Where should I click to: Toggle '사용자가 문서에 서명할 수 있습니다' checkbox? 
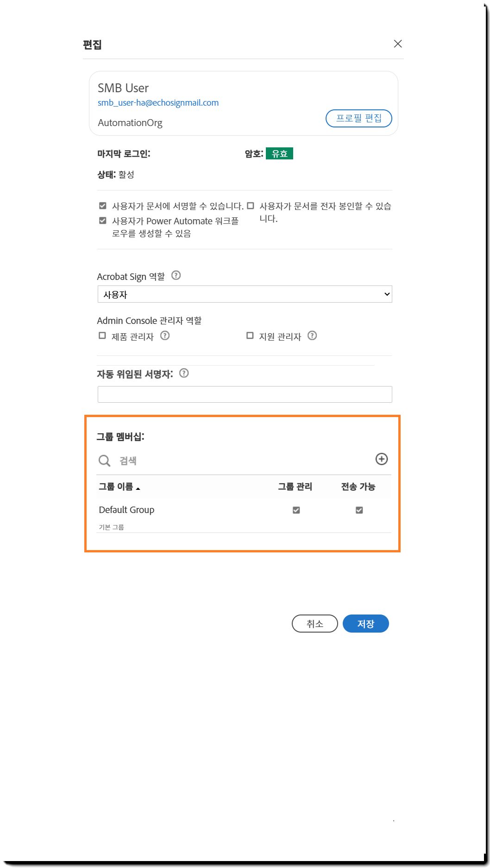(103, 206)
